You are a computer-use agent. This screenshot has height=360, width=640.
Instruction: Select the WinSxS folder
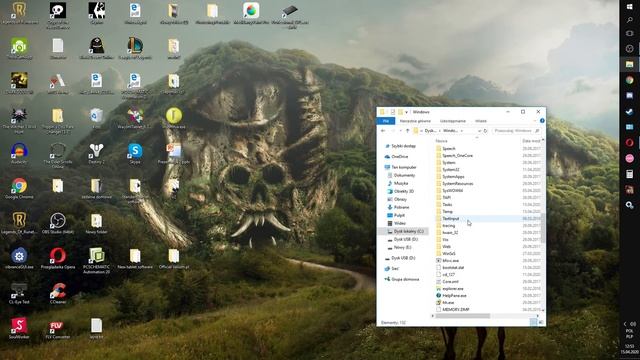point(449,253)
